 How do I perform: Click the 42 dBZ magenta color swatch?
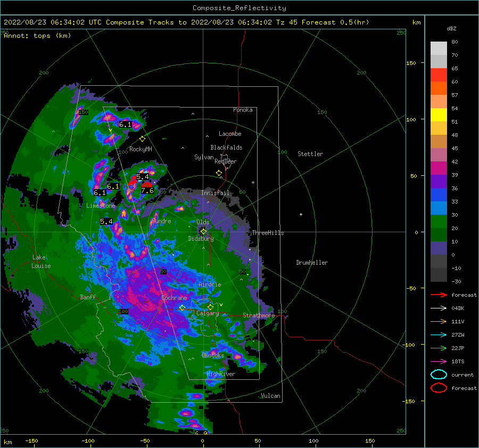point(439,168)
